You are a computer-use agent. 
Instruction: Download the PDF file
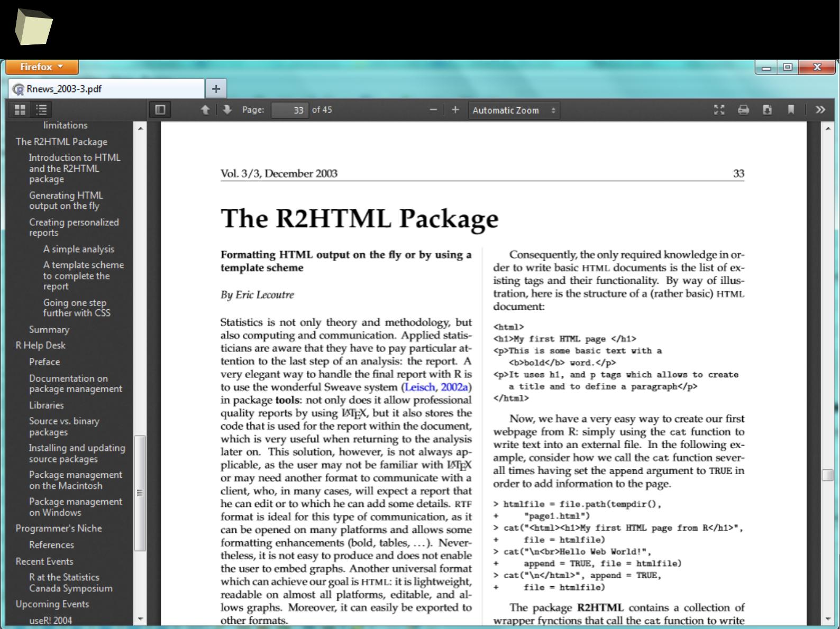(x=767, y=110)
